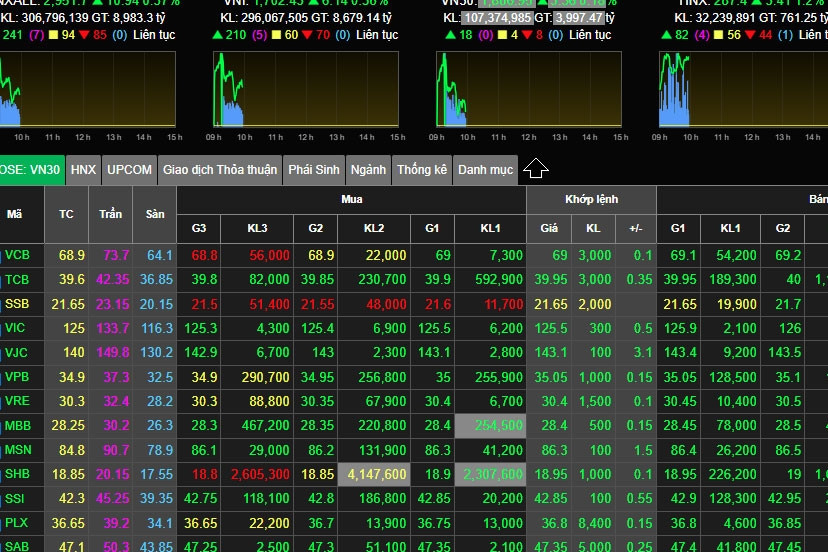
Task: Expand the Ngành menu
Action: pyautogui.click(x=368, y=170)
